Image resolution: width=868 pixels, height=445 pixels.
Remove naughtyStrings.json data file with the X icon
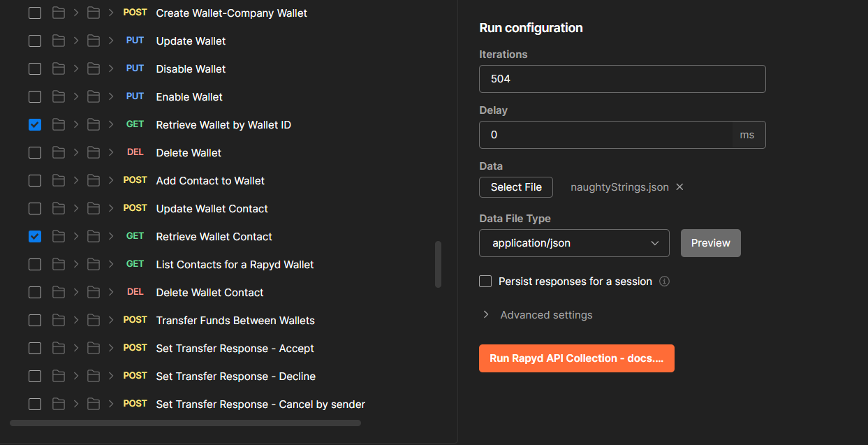pos(679,187)
